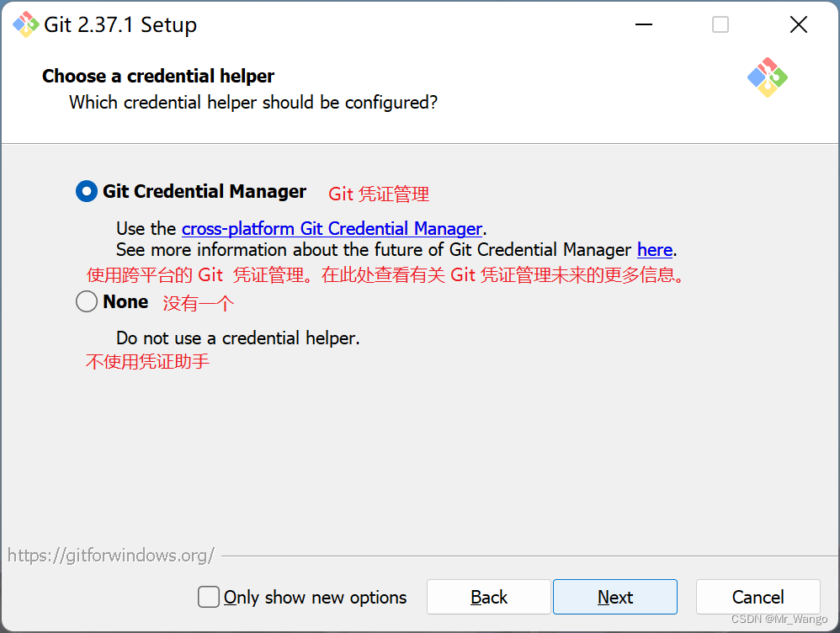Click the "Use the" description line
The height and width of the screenshot is (633, 840).
(147, 228)
